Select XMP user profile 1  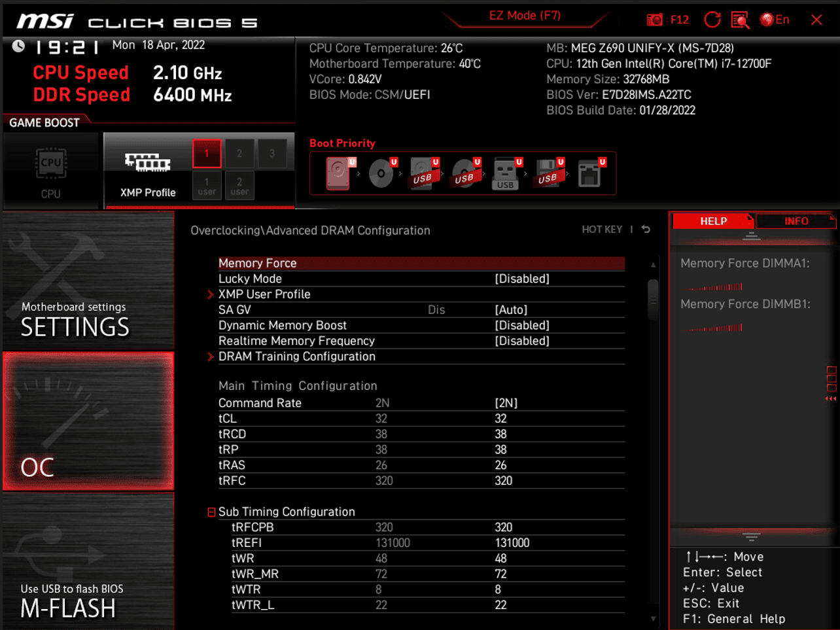[207, 186]
